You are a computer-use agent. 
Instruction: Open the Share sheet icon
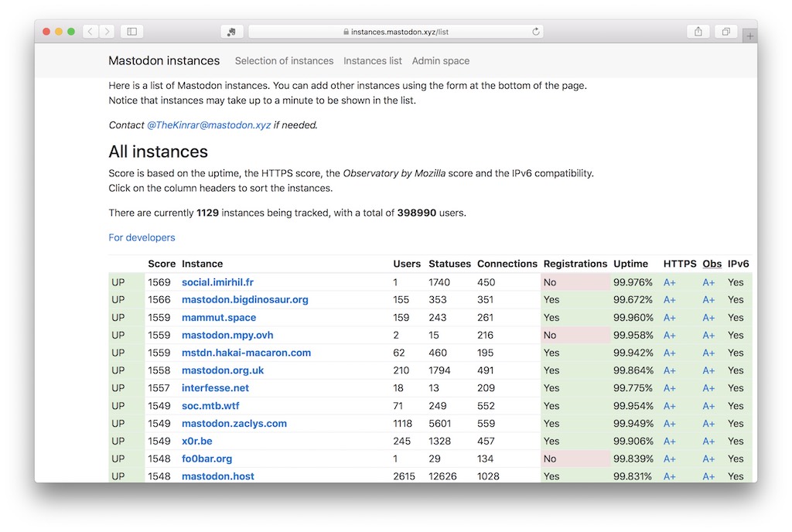click(698, 32)
